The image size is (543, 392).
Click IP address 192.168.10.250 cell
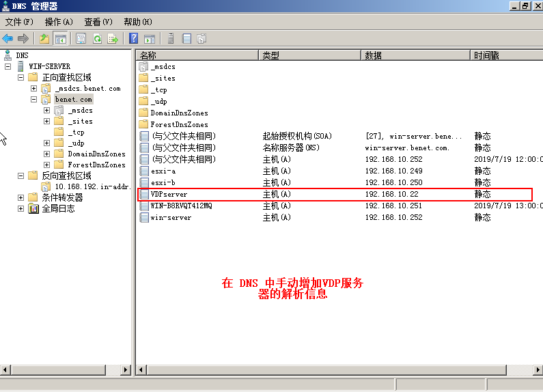(393, 182)
